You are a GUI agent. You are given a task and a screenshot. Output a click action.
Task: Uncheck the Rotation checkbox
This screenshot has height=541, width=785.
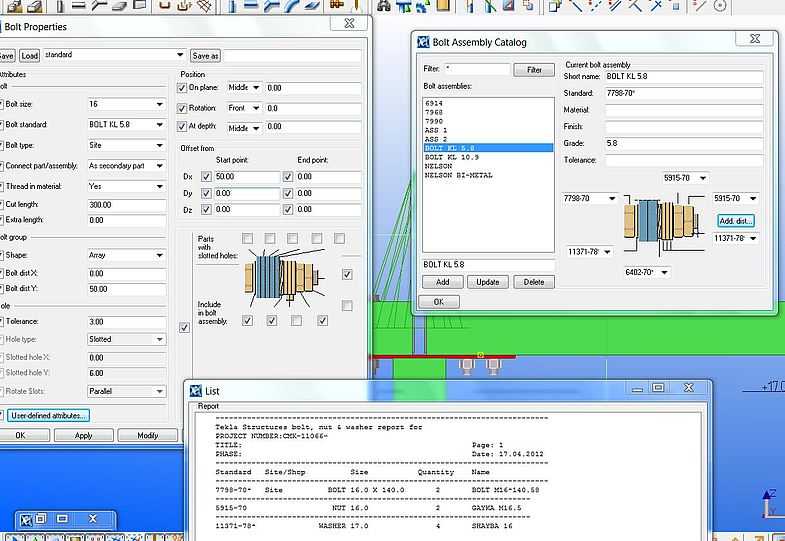coord(182,108)
